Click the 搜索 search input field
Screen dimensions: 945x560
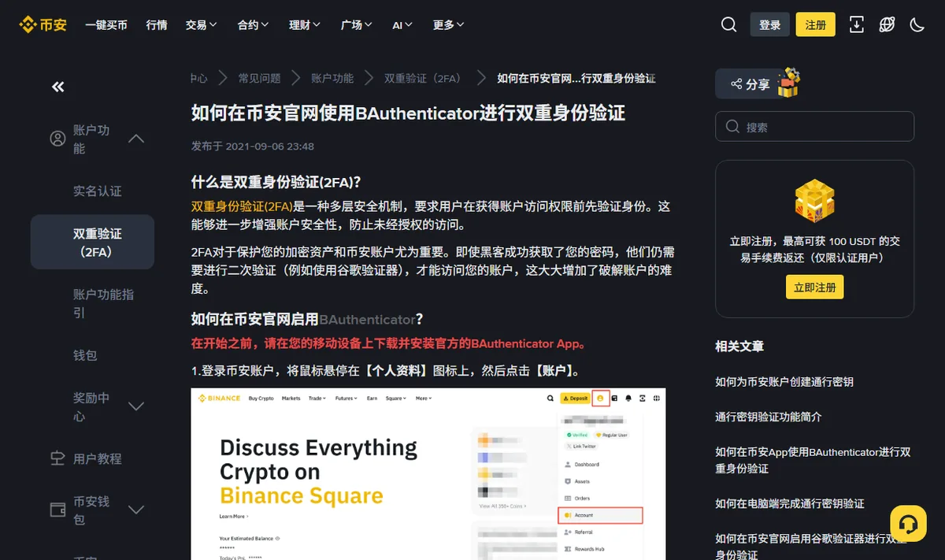point(814,127)
